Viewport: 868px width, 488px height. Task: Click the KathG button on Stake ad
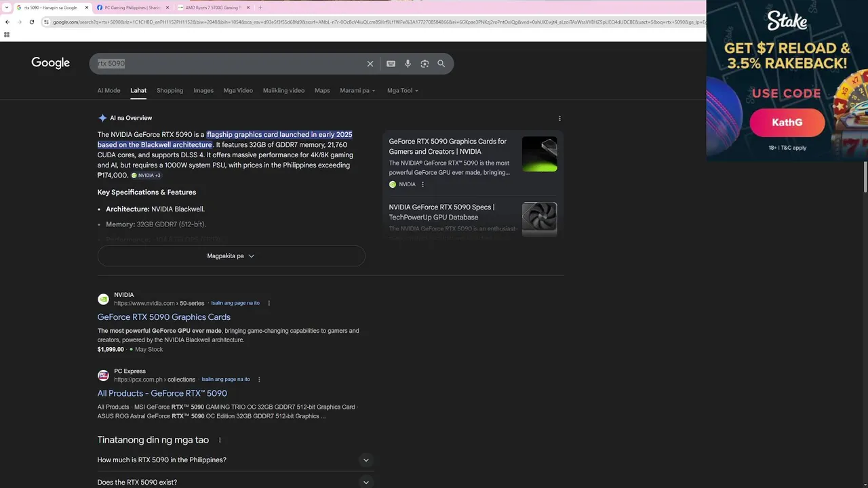coord(787,123)
